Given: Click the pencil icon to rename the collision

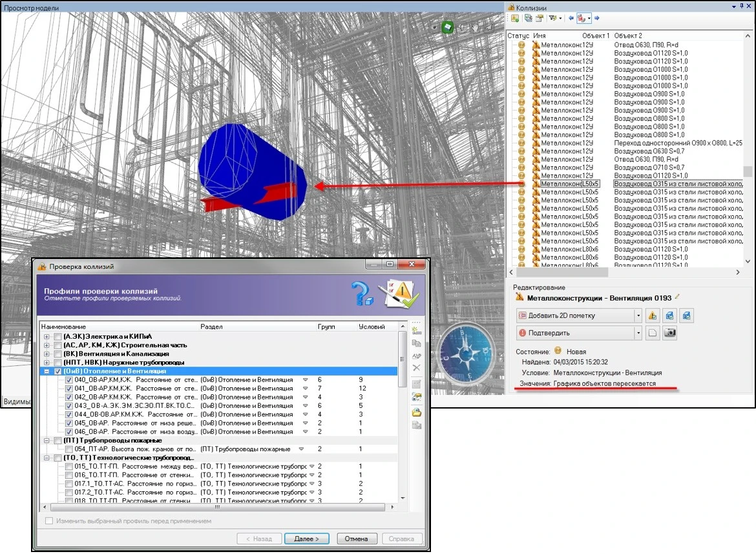Looking at the screenshot, I should [x=678, y=297].
